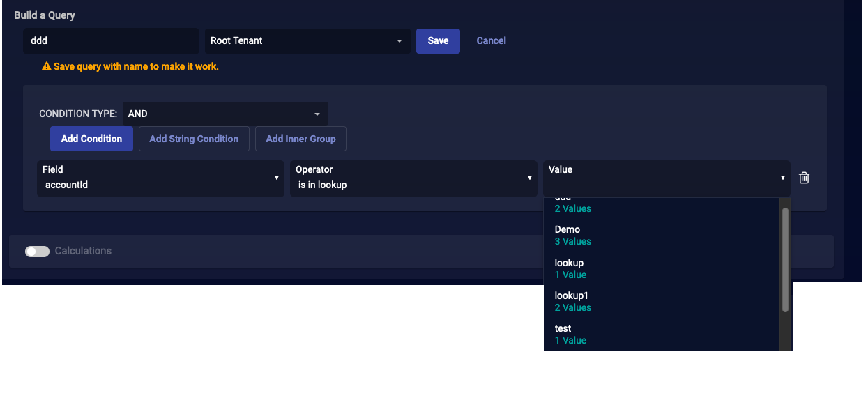
Task: Click Add String Condition button
Action: pyautogui.click(x=194, y=139)
